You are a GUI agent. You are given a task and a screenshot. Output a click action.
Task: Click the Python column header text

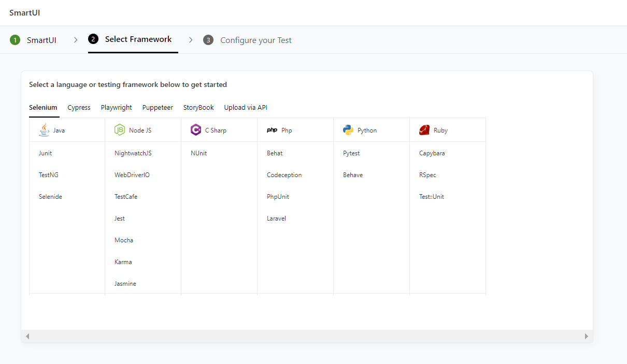(x=367, y=130)
